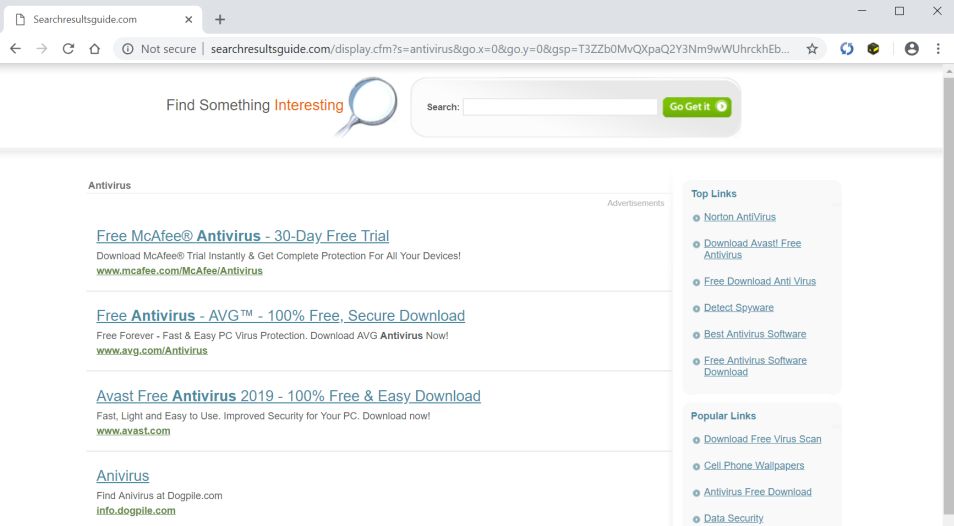Click the Find Something Interesting tagline
Screen dimensions: 954x526
(255, 105)
